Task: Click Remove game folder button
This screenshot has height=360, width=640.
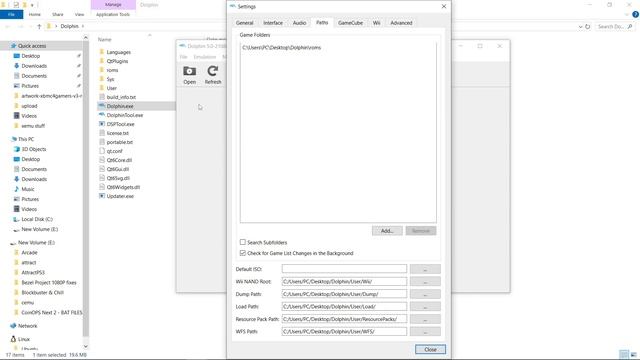Action: 421,231
